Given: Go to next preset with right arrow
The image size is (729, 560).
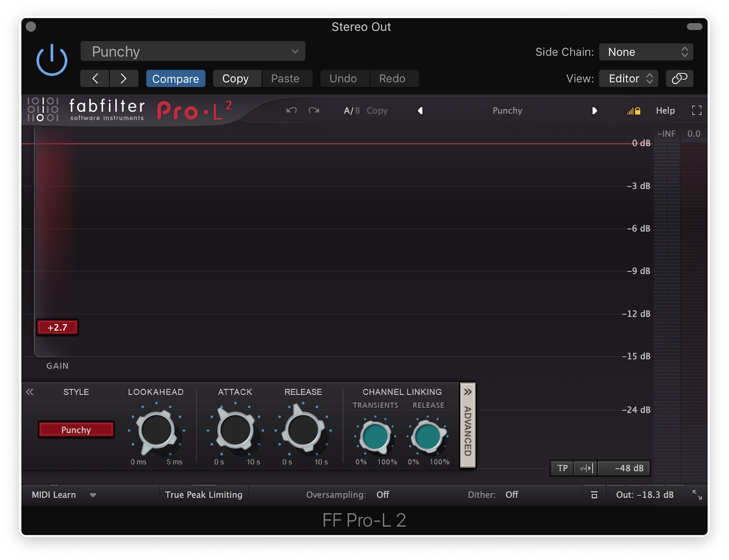Looking at the screenshot, I should point(123,78).
